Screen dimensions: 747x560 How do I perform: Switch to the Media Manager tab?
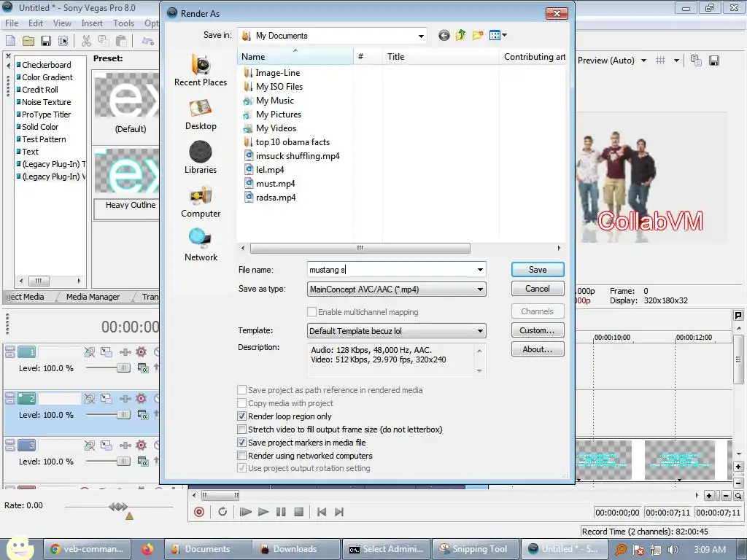93,297
